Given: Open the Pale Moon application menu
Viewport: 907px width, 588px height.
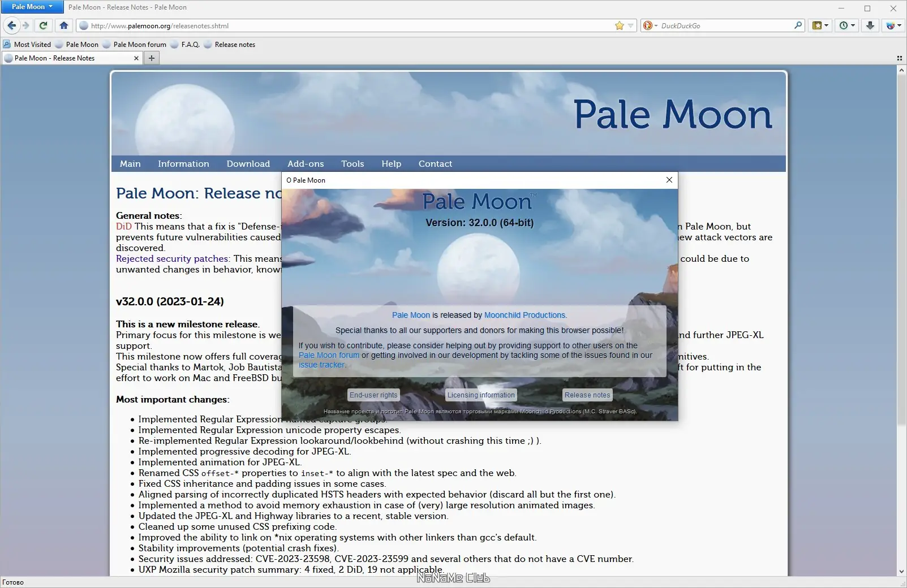Looking at the screenshot, I should click(x=32, y=7).
